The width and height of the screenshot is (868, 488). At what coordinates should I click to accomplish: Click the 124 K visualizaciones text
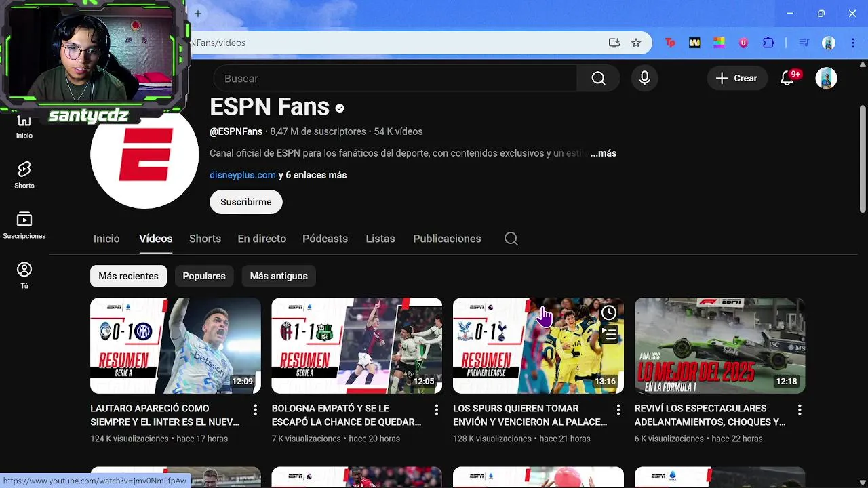tap(130, 439)
